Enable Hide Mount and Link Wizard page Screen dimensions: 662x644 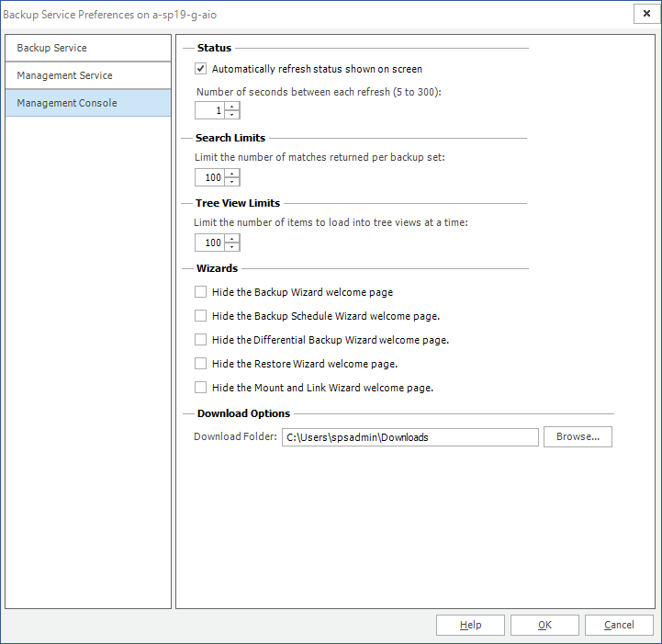coord(201,388)
